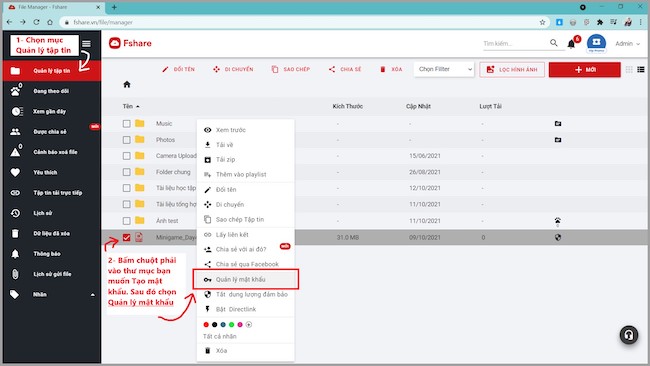Pick the pink label color
650x366 pixels.
(x=240, y=325)
